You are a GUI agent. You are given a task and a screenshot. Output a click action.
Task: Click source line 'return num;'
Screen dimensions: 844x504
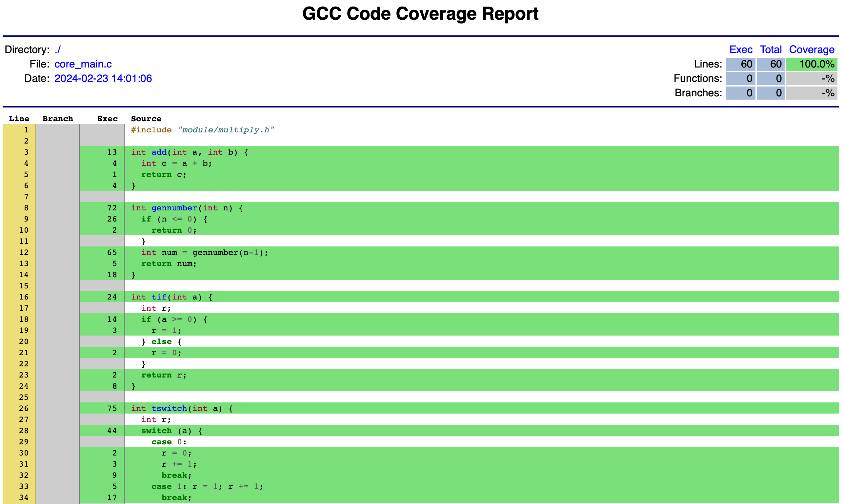point(169,263)
